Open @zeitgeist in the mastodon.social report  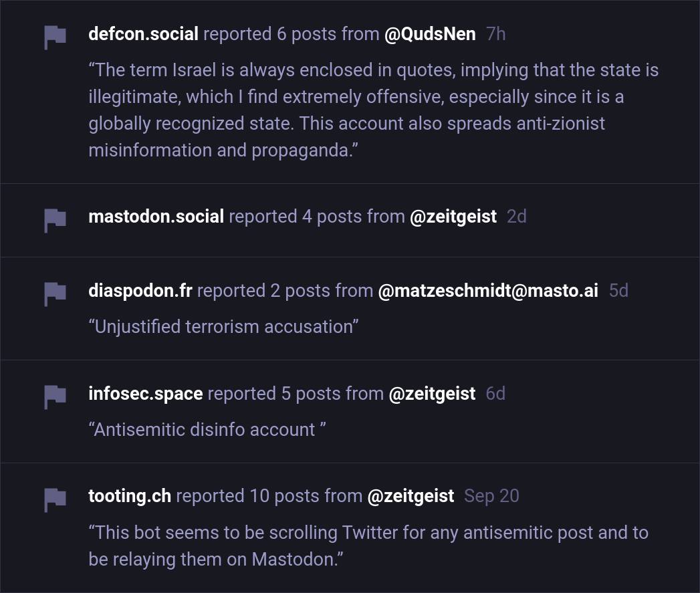pos(453,217)
